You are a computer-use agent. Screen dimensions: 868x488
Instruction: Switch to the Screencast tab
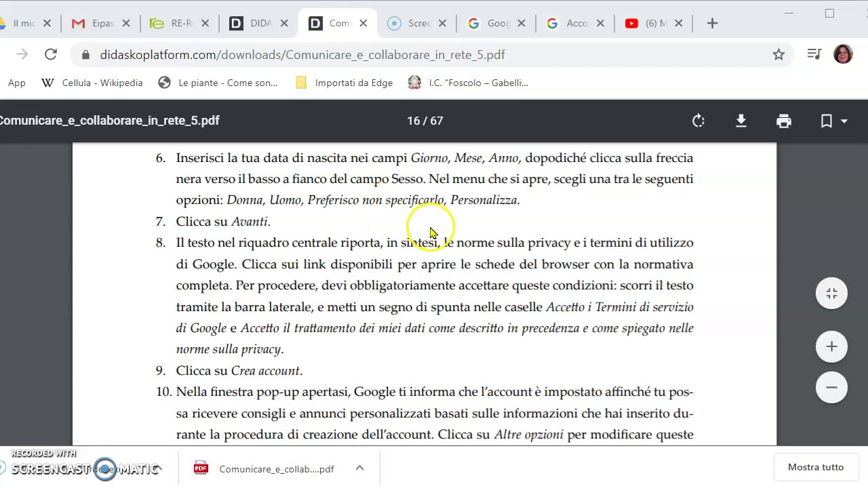click(x=417, y=23)
